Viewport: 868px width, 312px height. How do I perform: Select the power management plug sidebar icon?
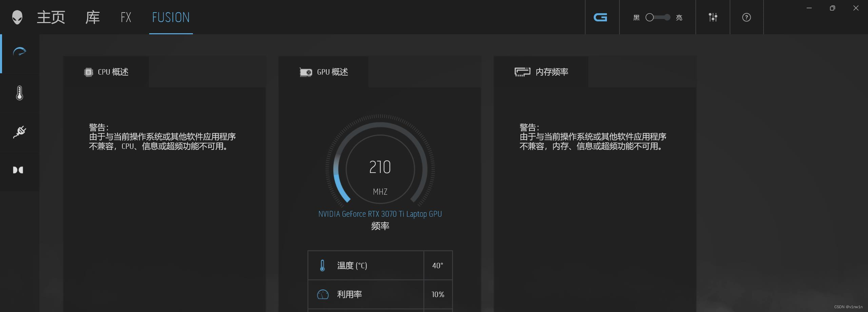click(19, 132)
